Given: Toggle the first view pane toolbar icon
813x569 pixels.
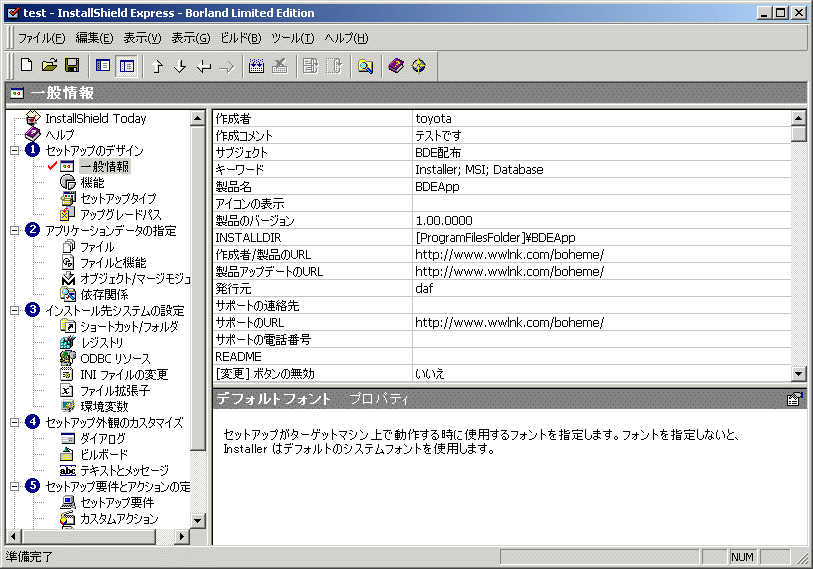Looking at the screenshot, I should pyautogui.click(x=103, y=66).
